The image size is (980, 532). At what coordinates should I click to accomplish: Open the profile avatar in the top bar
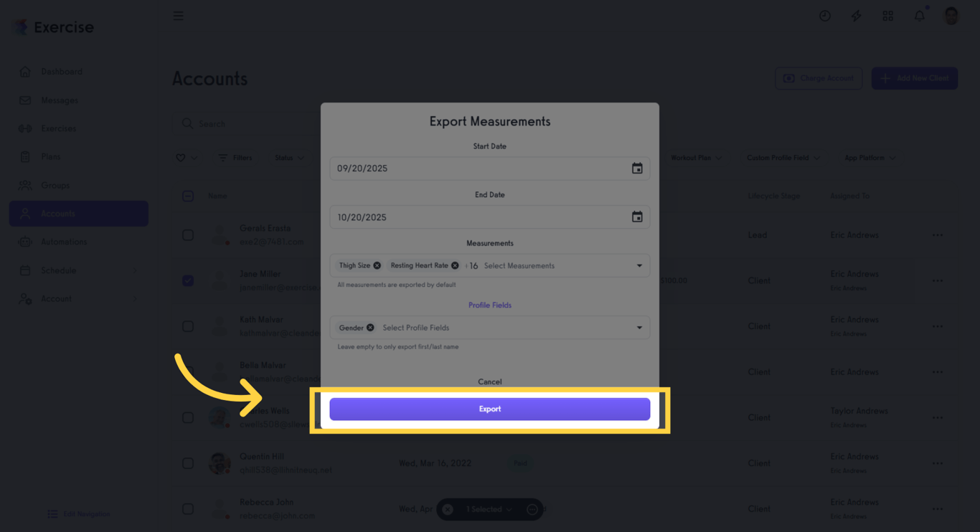[x=951, y=15]
